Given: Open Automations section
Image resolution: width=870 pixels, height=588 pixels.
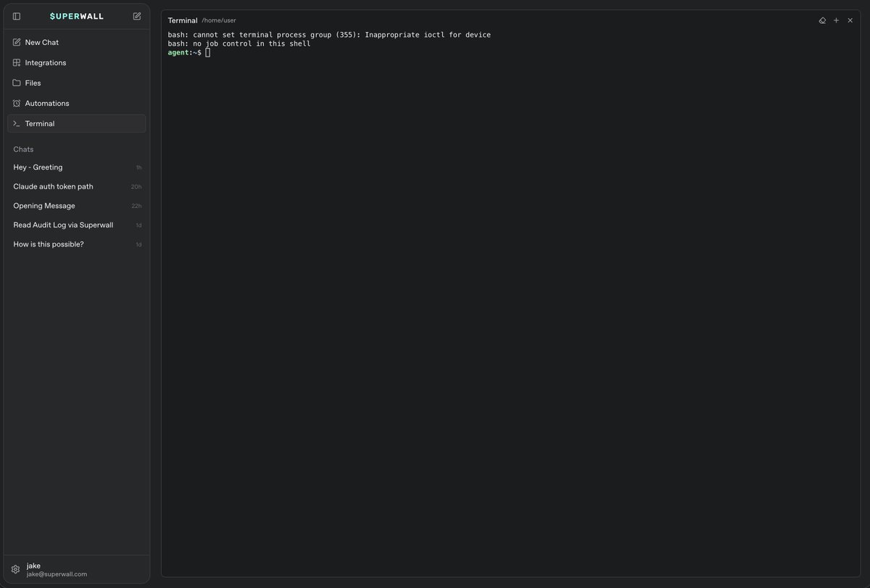Looking at the screenshot, I should [77, 103].
